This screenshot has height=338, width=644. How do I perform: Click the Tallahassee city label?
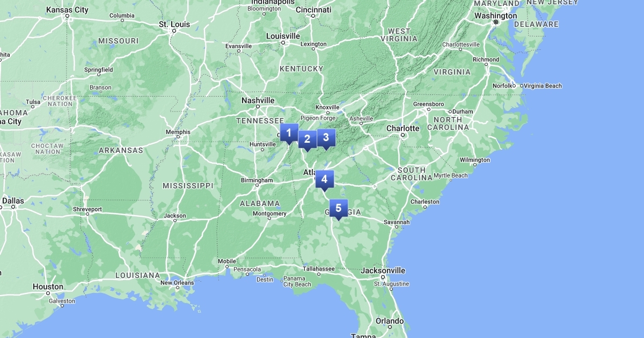point(318,269)
